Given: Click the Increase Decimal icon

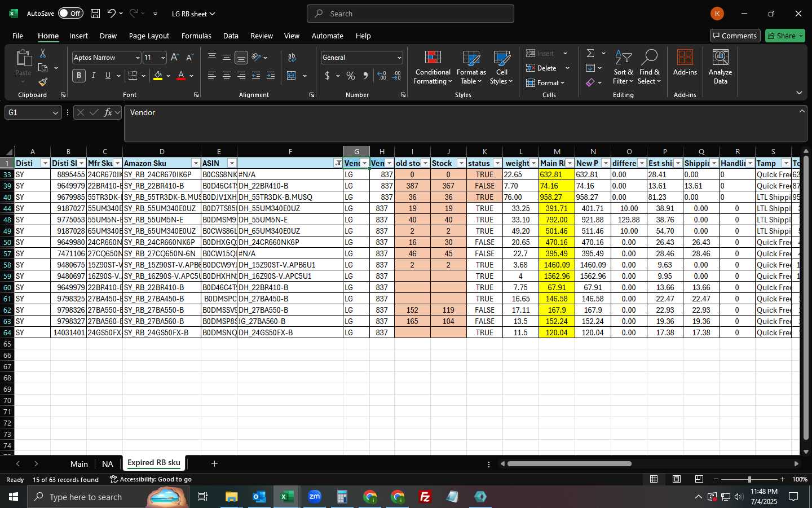Looking at the screenshot, I should [x=382, y=76].
